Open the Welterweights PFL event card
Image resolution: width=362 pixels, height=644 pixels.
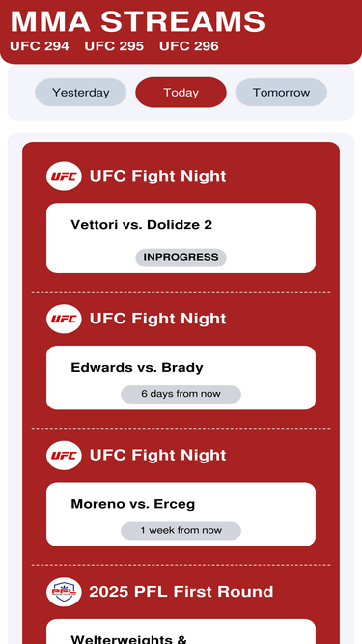(x=181, y=631)
